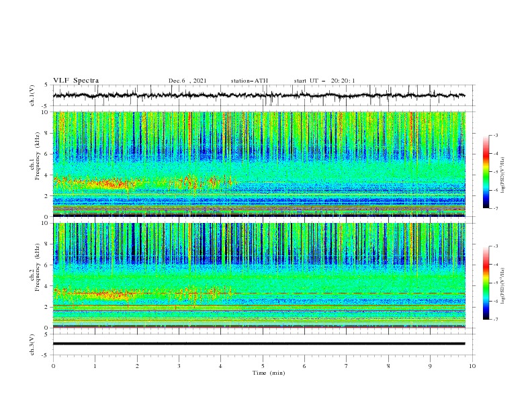Click the ch.1 color scale bar
532x411 pixels.
coord(486,171)
